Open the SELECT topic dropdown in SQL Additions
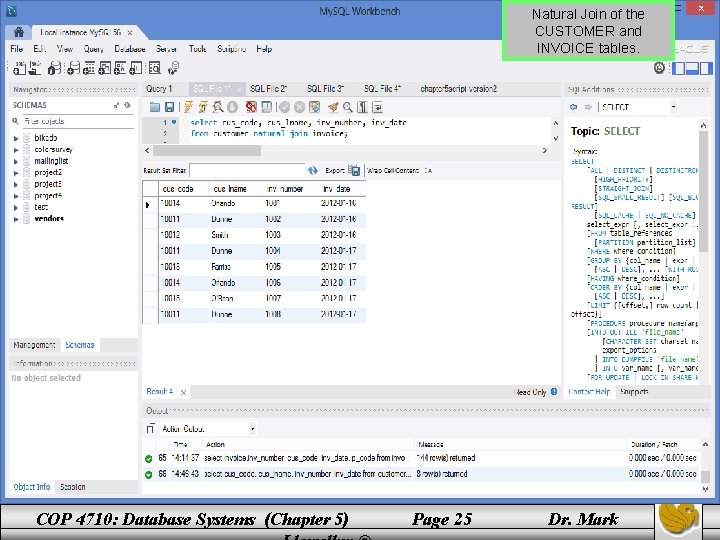The height and width of the screenshot is (540, 720). point(673,107)
